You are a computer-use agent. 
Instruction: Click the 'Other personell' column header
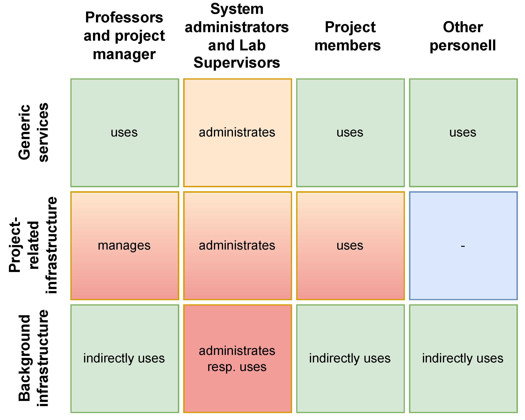point(463,36)
